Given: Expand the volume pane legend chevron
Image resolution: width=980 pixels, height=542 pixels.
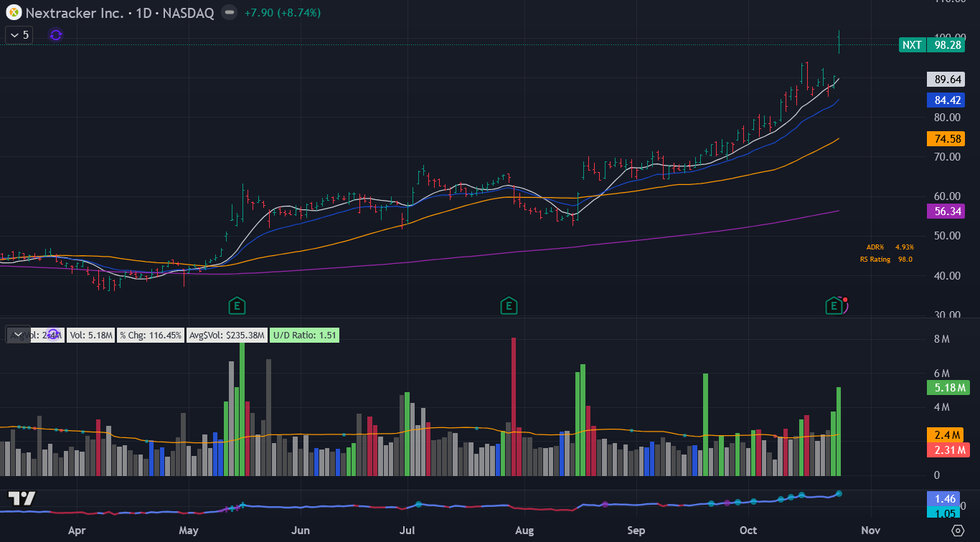Looking at the screenshot, I should [14, 334].
